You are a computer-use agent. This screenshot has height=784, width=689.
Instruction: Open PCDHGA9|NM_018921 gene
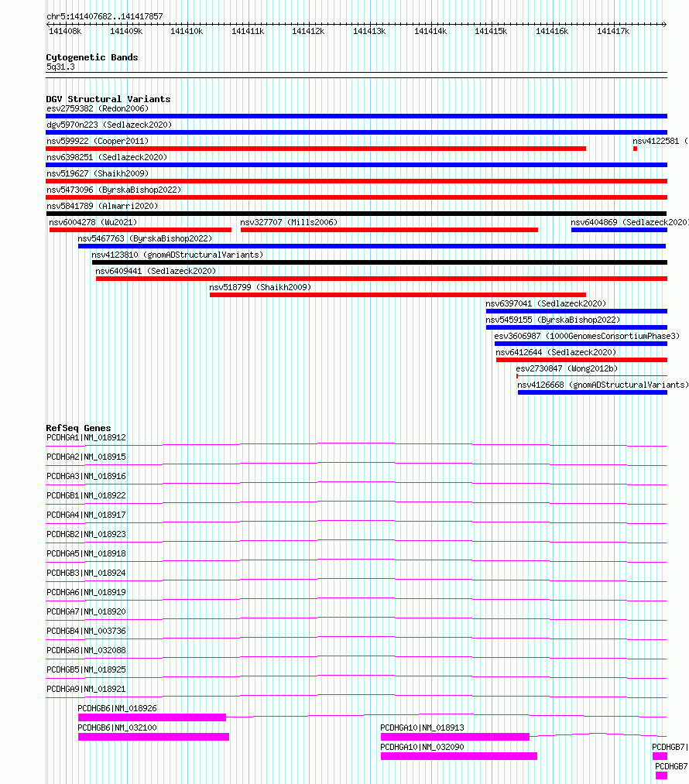tap(86, 689)
